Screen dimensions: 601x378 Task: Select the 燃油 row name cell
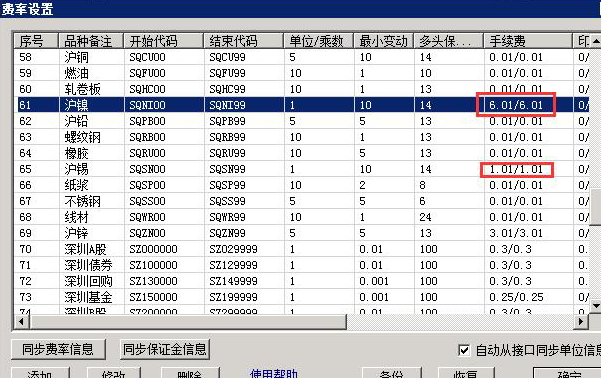77,73
